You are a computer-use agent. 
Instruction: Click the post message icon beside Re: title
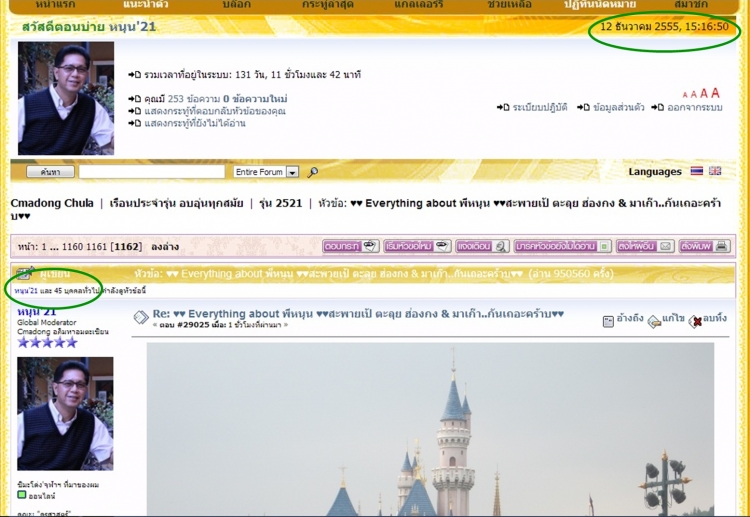[141, 317]
